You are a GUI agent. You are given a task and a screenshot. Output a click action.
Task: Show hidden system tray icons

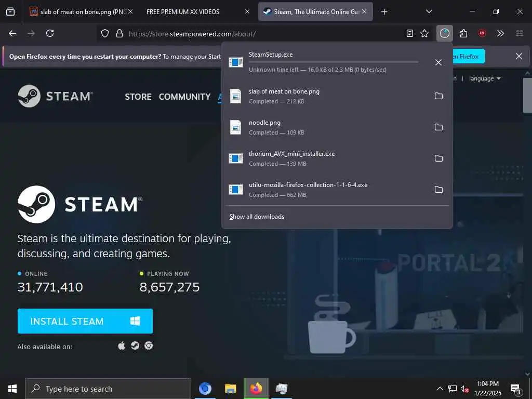[440, 389]
